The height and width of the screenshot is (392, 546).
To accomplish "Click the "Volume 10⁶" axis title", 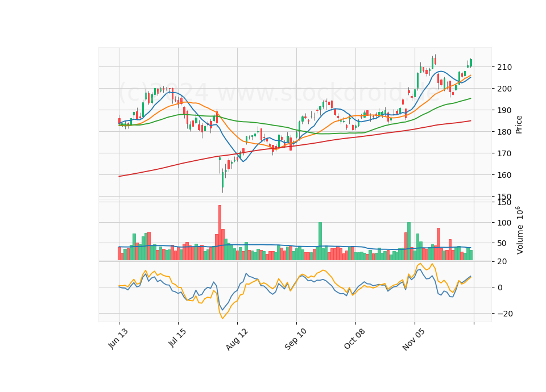I will point(519,230).
